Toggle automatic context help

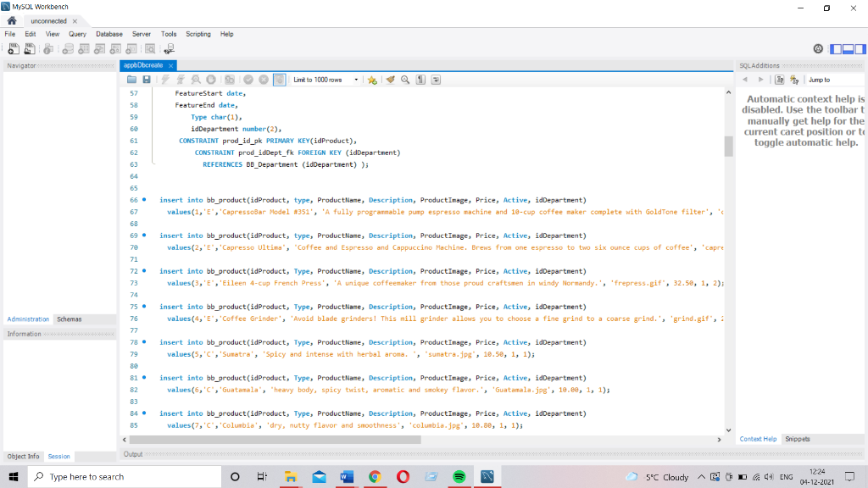[x=794, y=80]
